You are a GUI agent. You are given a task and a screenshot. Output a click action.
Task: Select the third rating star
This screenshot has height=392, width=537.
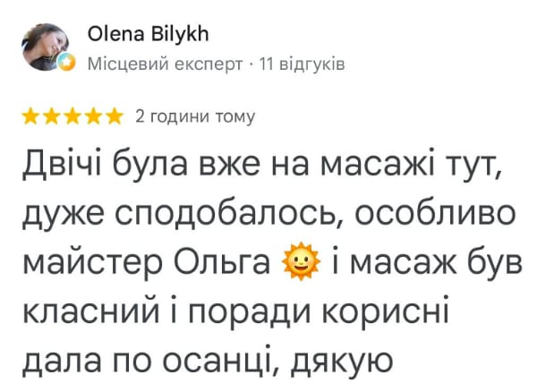click(72, 116)
